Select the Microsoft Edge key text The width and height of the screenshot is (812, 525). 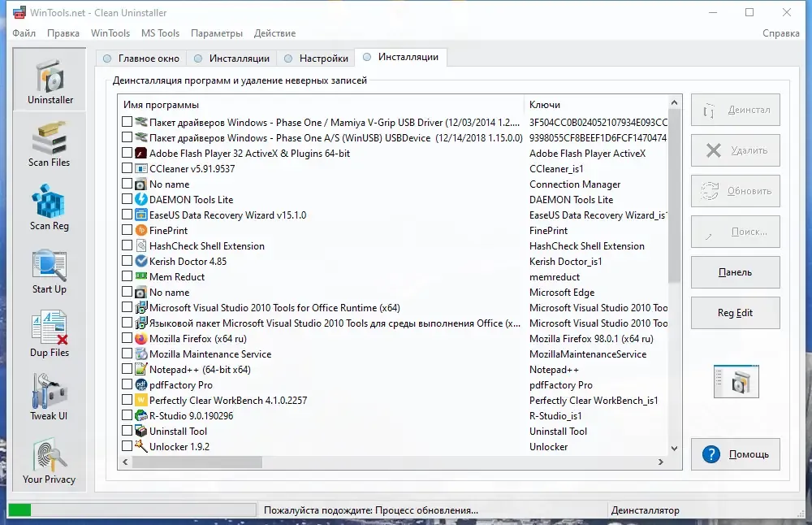pyautogui.click(x=562, y=293)
